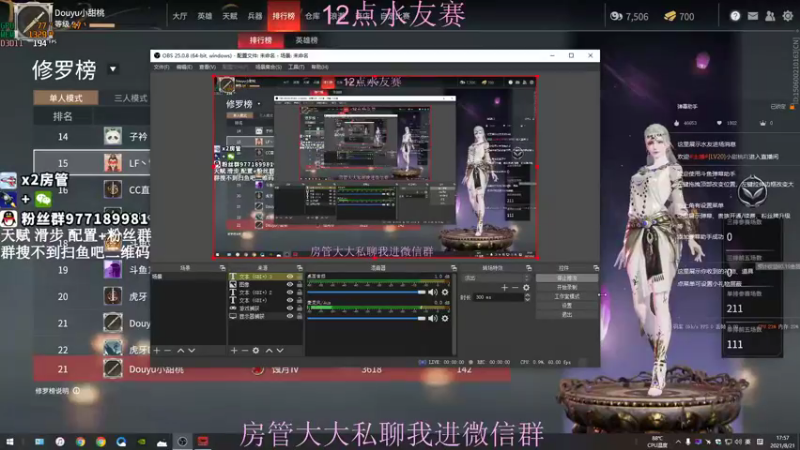Move scene up in Scenes panel
Screen dimensions: 800x450
181,351
